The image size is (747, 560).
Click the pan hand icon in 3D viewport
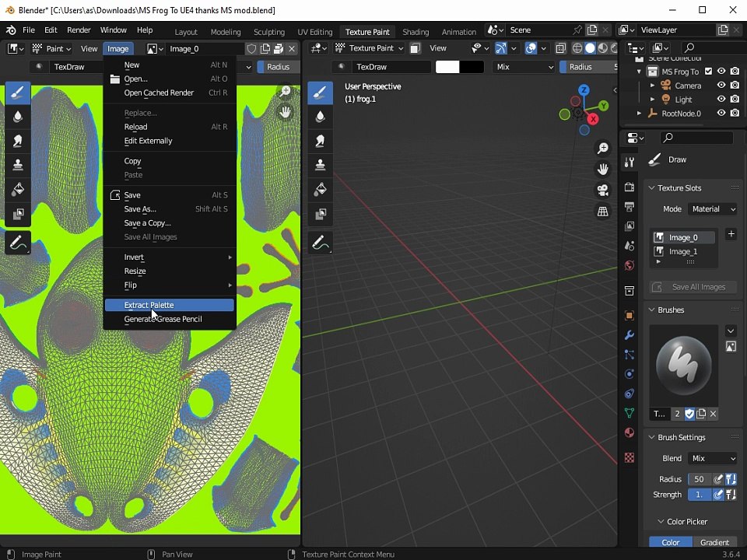click(x=602, y=169)
